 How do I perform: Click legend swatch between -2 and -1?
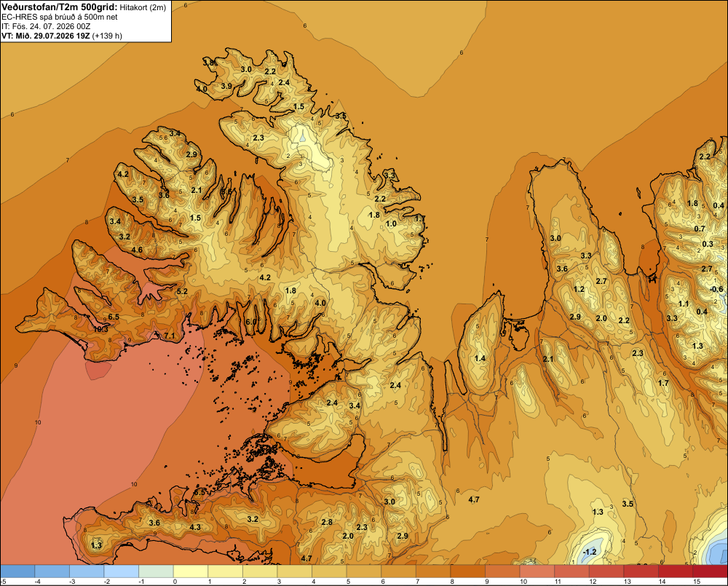click(121, 571)
